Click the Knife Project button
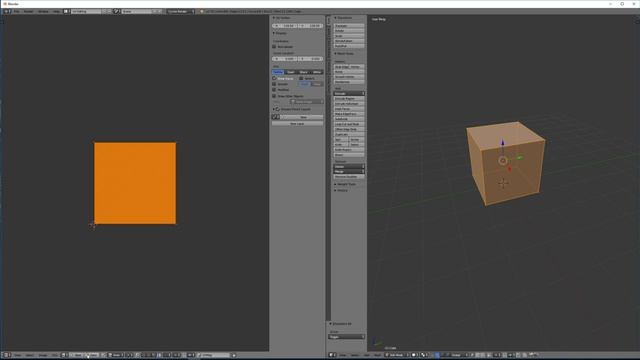This screenshot has width=640, height=360. click(349, 150)
